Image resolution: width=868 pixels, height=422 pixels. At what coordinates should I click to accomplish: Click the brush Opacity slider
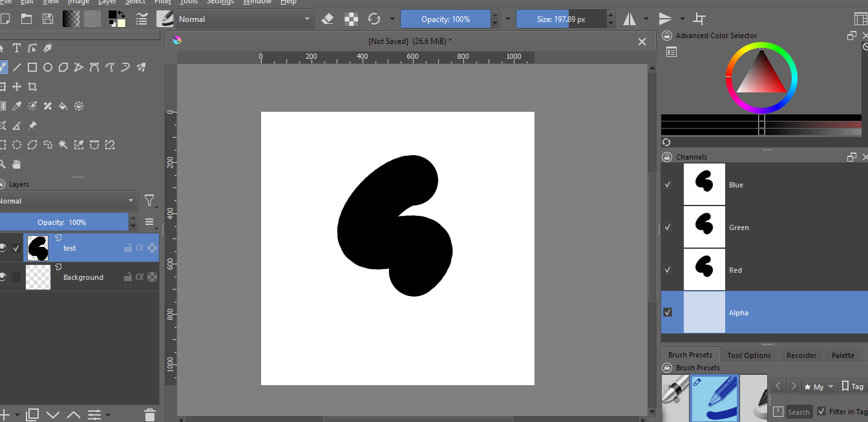click(445, 19)
